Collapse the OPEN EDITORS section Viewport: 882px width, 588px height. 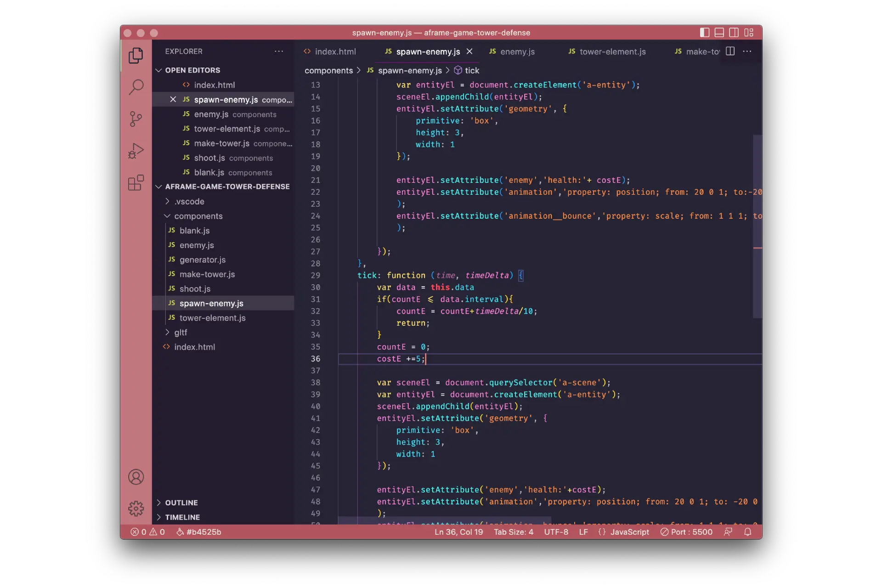[x=158, y=70]
